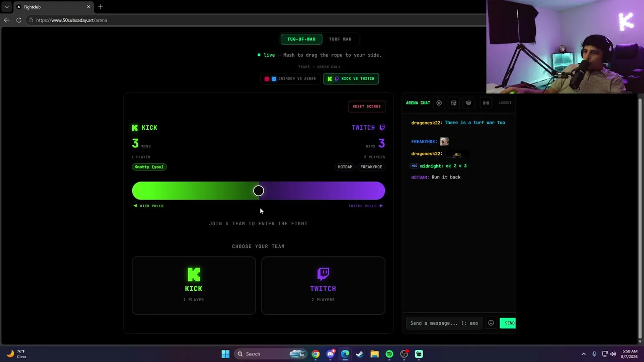Open the emoji picker in the chat box

click(x=491, y=323)
